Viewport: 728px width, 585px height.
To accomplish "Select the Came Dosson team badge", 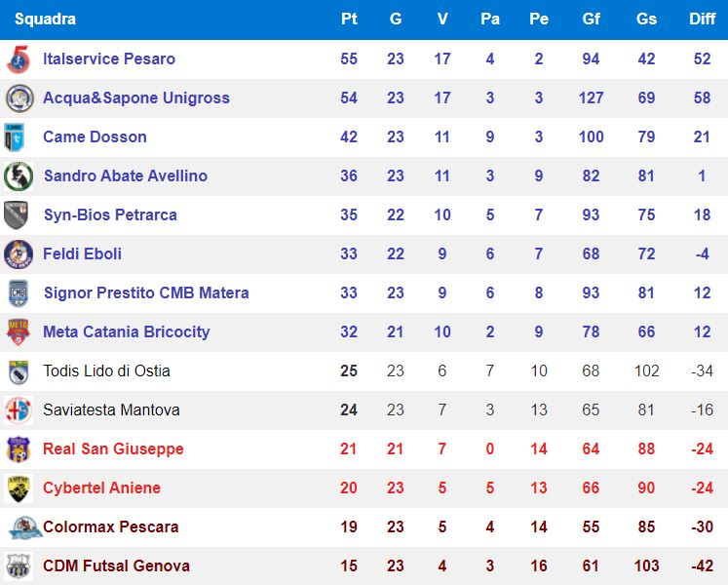I will [14, 137].
